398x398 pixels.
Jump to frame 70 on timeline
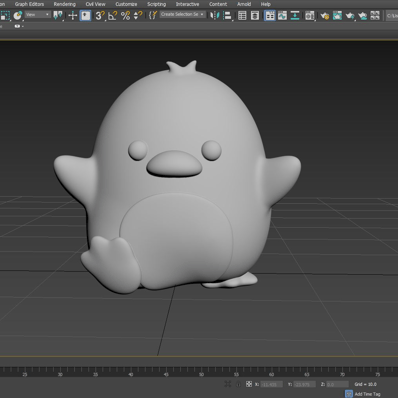click(x=342, y=374)
